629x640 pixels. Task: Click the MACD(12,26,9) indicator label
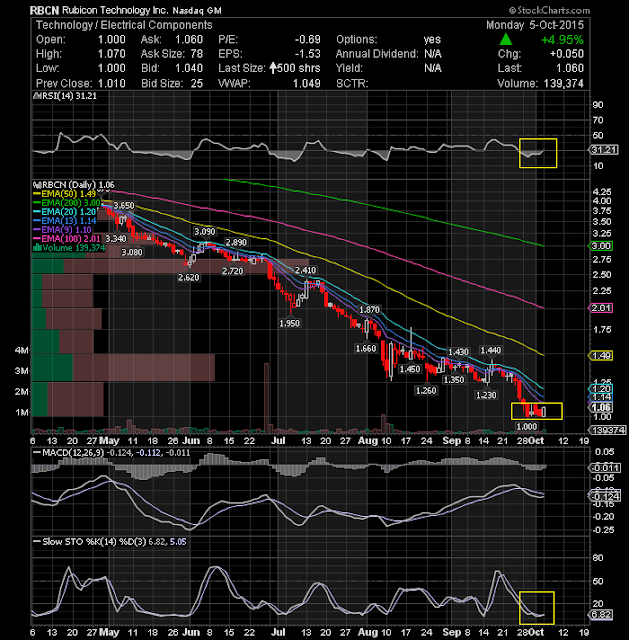71,453
